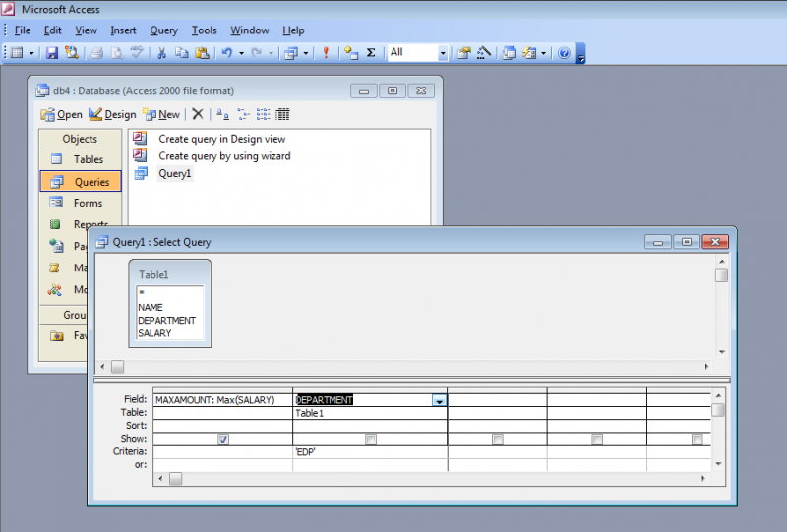
Task: Click the Show Table toolbar icon
Action: (x=351, y=52)
